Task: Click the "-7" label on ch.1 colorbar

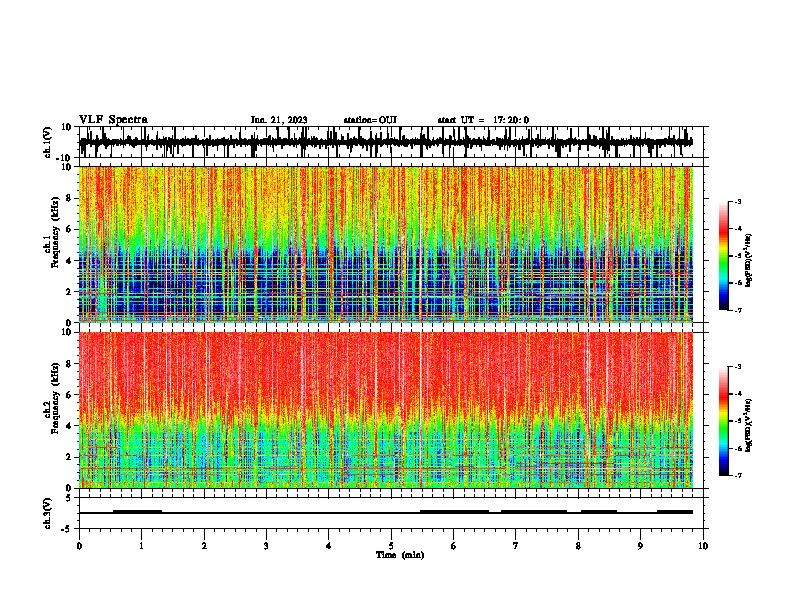Action: pos(737,310)
